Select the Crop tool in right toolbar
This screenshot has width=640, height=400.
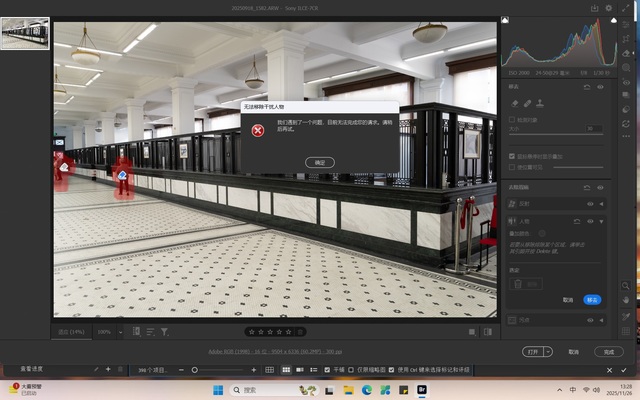click(x=627, y=38)
